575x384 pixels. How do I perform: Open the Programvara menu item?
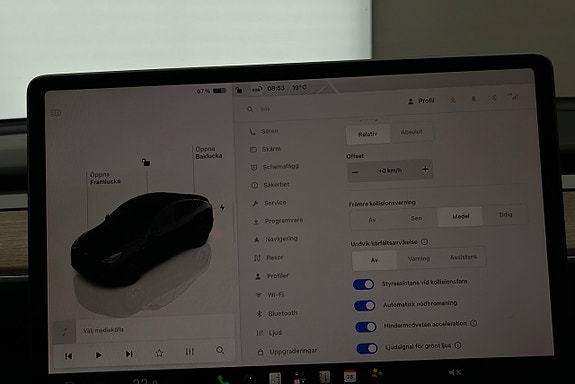[278, 221]
